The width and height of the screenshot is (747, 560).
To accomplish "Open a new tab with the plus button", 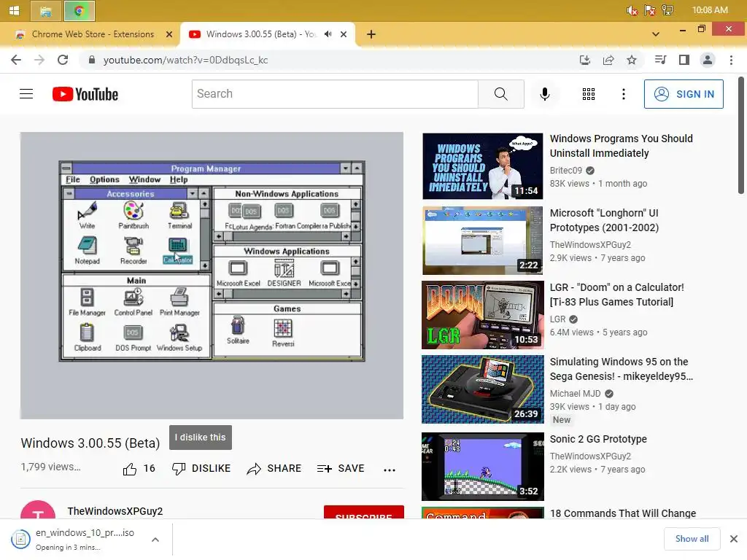I will [x=371, y=34].
